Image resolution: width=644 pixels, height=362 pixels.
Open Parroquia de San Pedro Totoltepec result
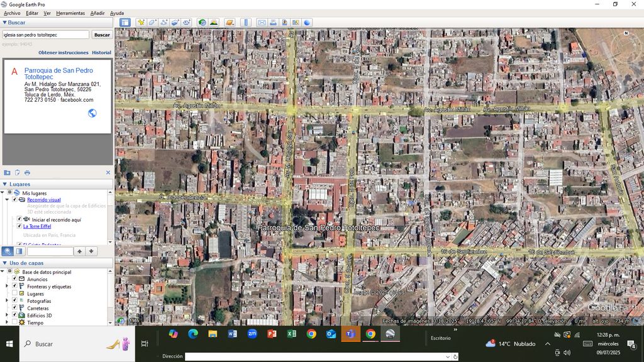58,74
